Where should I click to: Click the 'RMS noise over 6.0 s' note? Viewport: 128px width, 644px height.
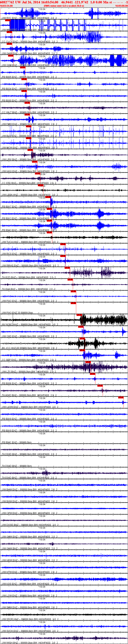[x=64, y=6]
